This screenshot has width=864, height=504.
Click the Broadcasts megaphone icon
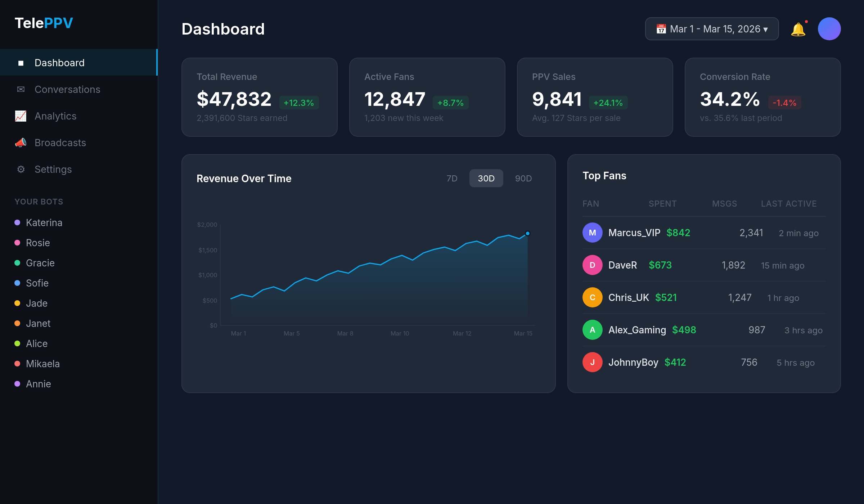click(21, 143)
